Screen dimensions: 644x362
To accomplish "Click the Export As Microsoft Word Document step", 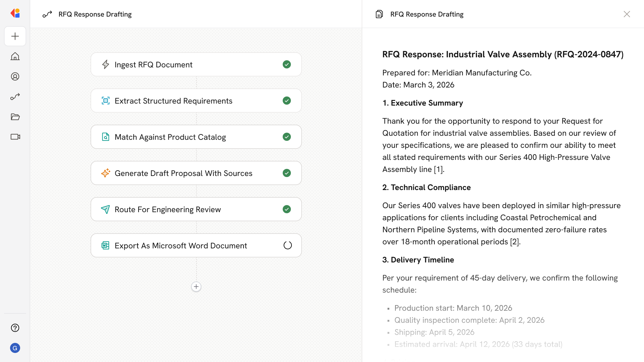I will [x=180, y=246].
